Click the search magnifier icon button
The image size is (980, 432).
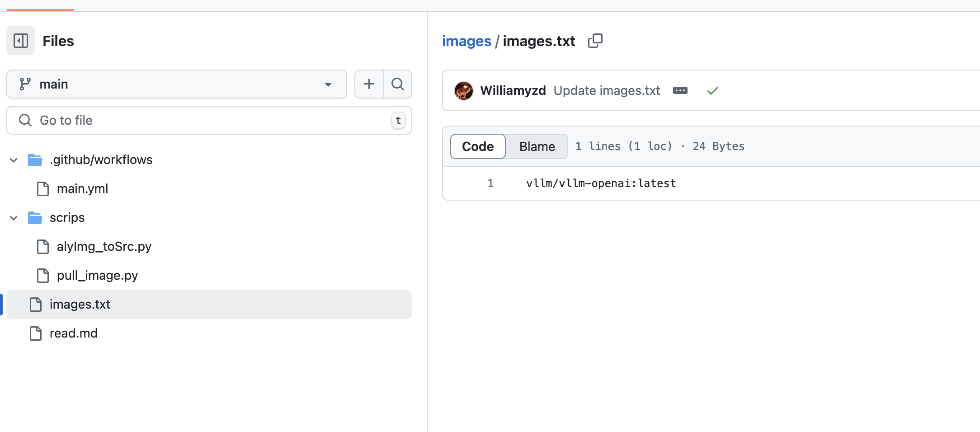(x=398, y=84)
